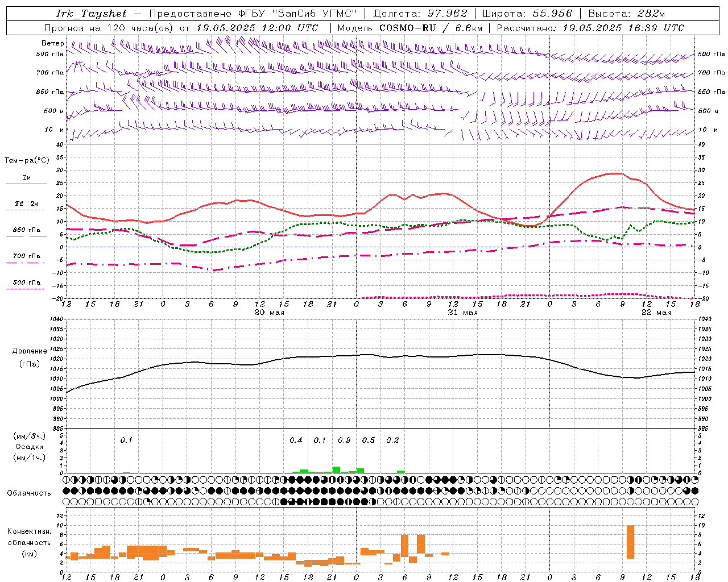The height and width of the screenshot is (582, 728).
Task: Select the (мм/1ч.) unit label
Action: (30, 458)
